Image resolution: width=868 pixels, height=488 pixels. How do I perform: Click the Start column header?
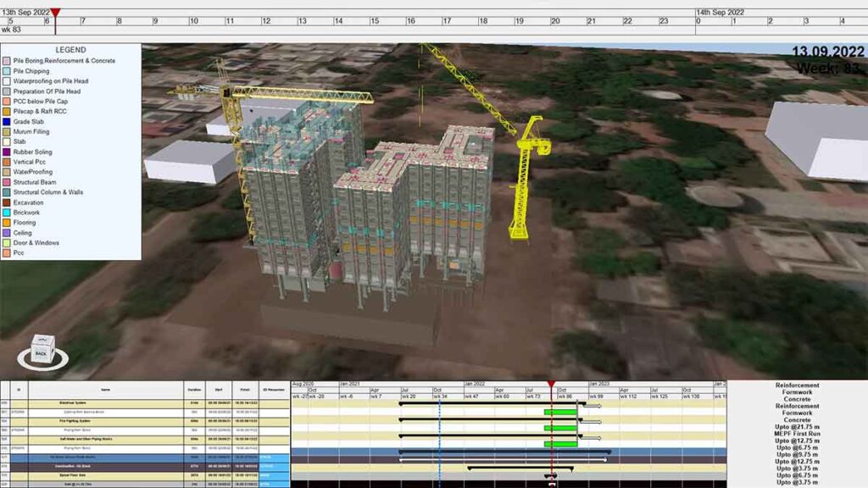219,390
